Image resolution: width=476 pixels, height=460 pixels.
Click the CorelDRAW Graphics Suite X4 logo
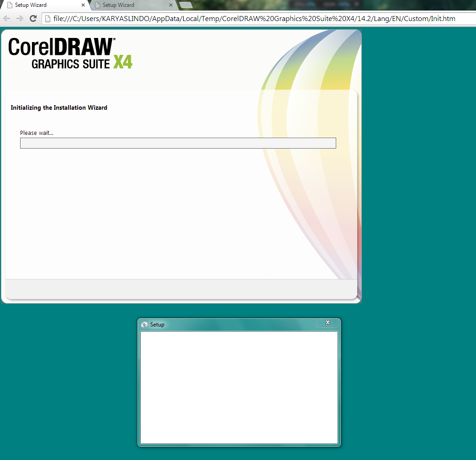point(70,53)
